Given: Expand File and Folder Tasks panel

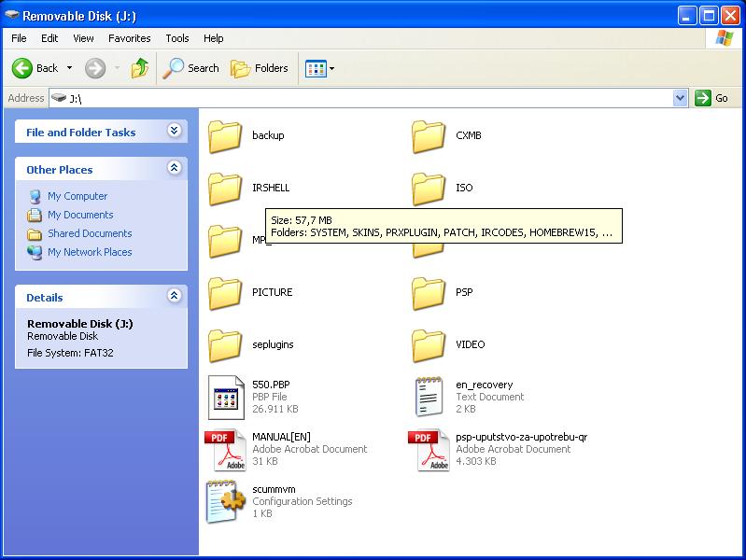Looking at the screenshot, I should pyautogui.click(x=175, y=131).
